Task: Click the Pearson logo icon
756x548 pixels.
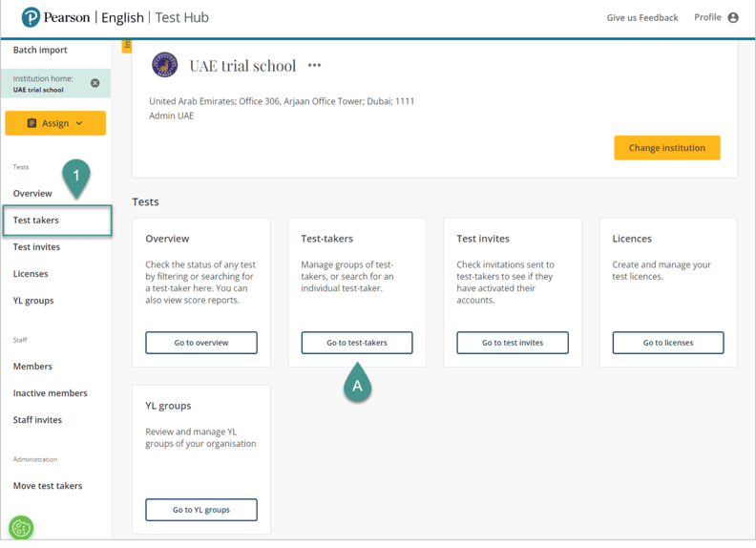Action: 31,17
